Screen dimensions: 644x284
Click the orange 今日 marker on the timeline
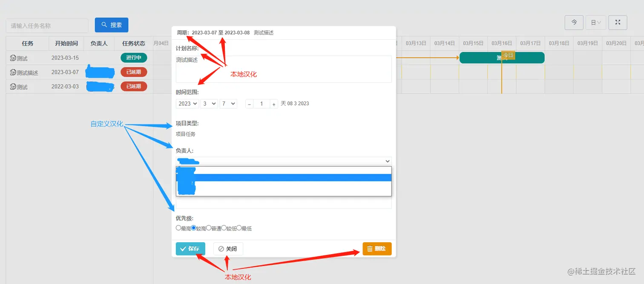point(507,55)
